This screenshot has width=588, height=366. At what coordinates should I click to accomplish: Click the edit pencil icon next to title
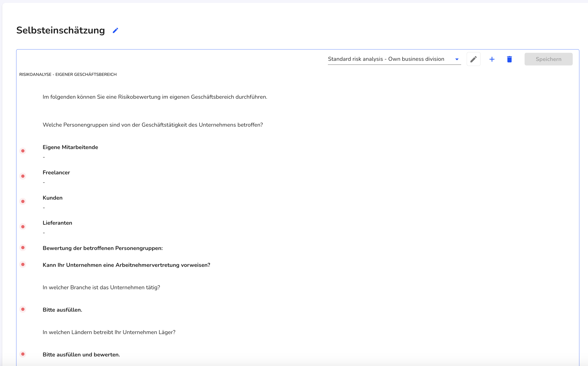116,31
